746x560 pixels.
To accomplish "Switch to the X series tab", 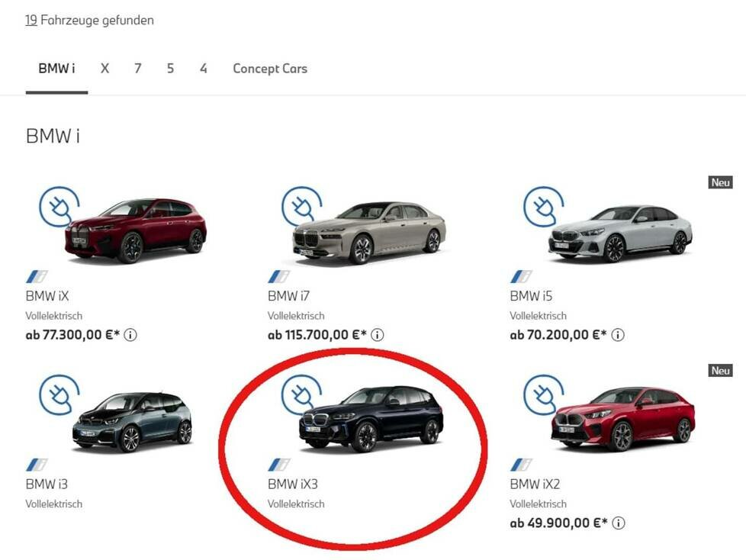I will (x=105, y=69).
